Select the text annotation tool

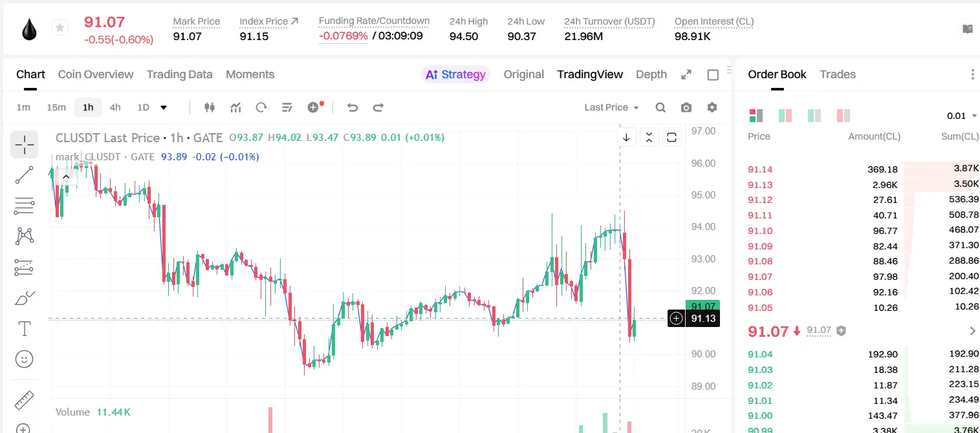(25, 328)
